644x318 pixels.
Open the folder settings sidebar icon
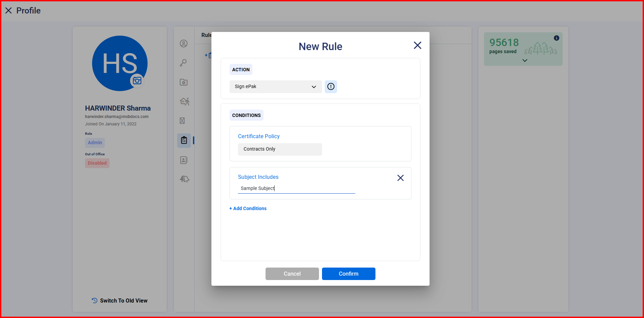pos(184,82)
